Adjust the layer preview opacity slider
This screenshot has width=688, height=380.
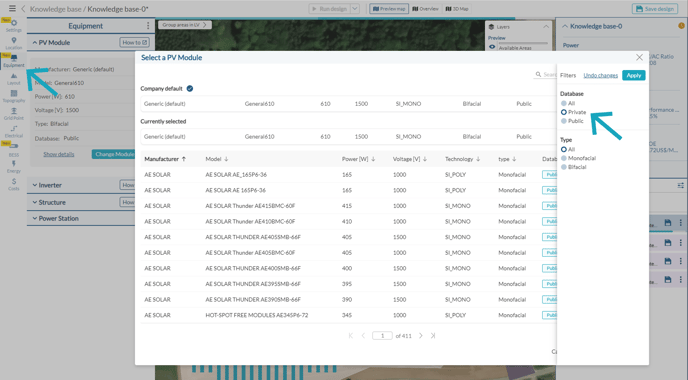tap(523, 43)
